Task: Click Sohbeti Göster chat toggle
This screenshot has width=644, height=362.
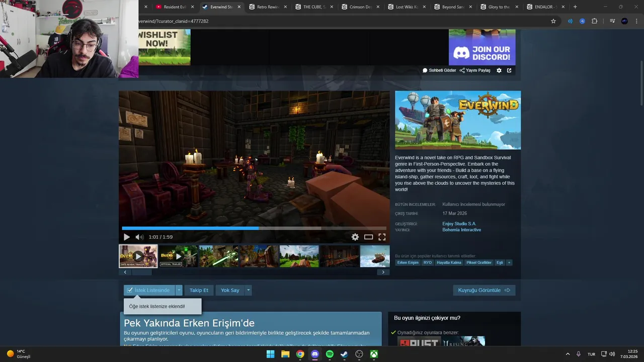Action: point(439,70)
